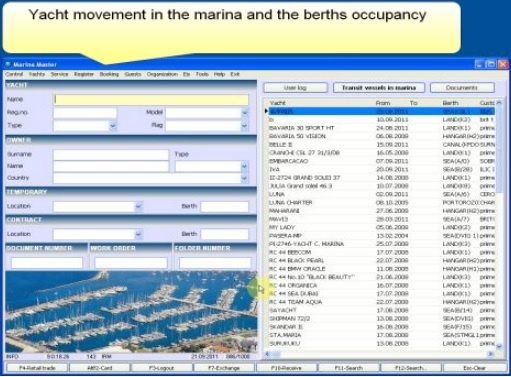The image size is (511, 377).
Task: Click the list's scroll-right arrow
Action: tap(491, 354)
